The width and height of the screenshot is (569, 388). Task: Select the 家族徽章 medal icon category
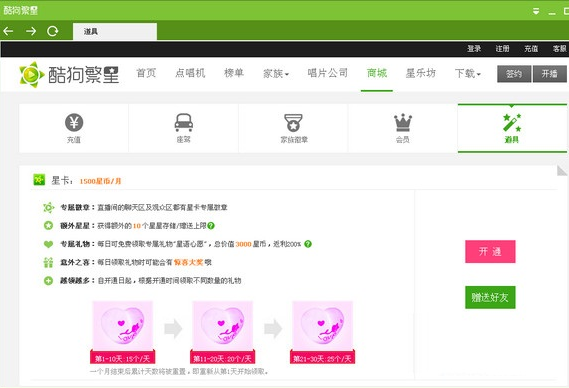(294, 128)
